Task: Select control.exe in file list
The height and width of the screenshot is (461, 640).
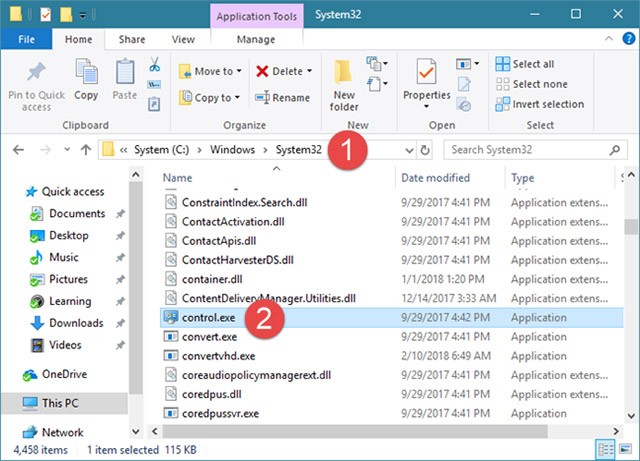Action: pos(210,316)
